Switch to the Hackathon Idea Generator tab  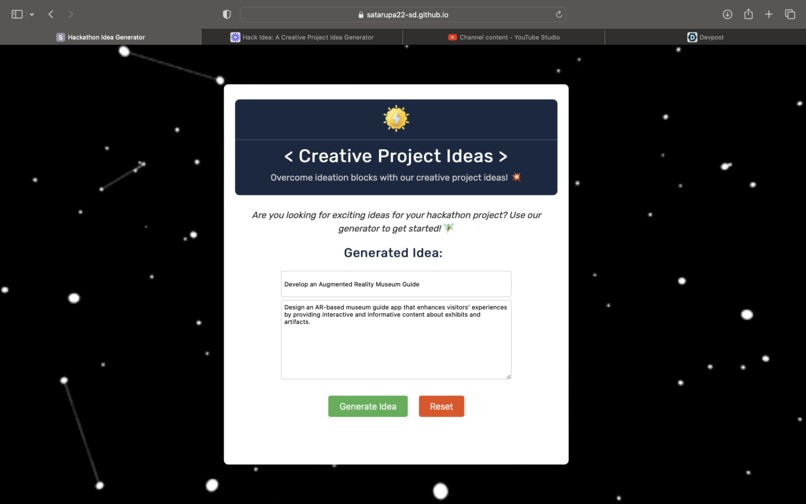pyautogui.click(x=101, y=37)
